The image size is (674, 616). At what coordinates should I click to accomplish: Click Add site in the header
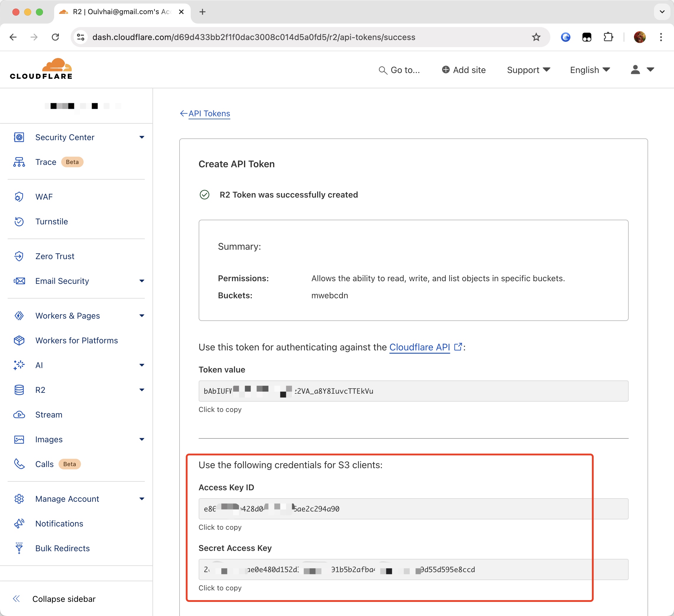pyautogui.click(x=464, y=70)
